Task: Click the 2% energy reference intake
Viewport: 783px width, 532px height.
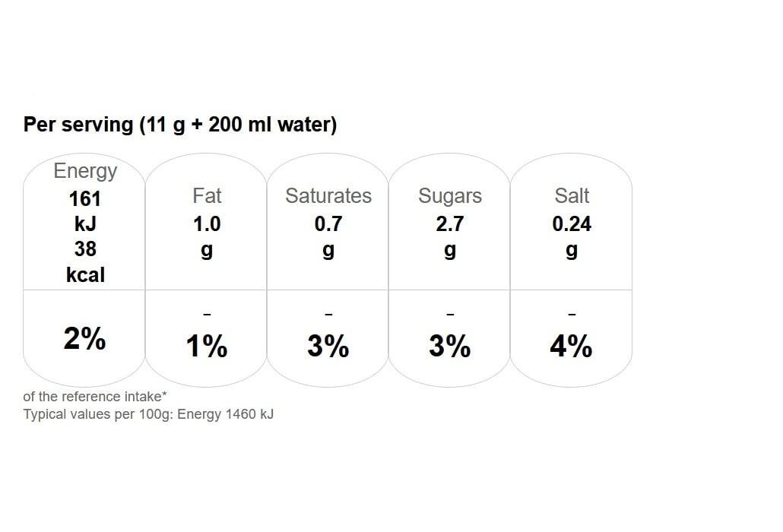Action: coord(84,339)
